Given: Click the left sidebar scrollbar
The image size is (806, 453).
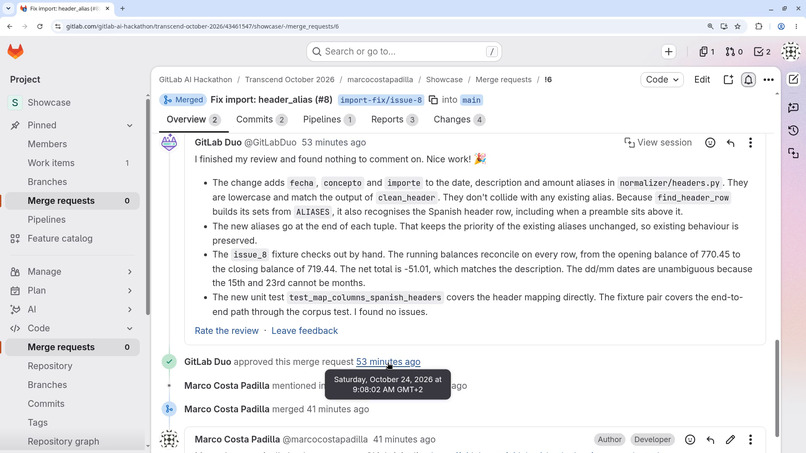Looking at the screenshot, I should tap(148, 206).
